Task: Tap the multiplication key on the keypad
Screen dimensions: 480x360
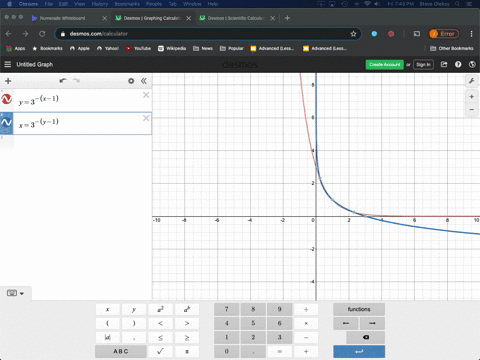Action: click(x=306, y=323)
